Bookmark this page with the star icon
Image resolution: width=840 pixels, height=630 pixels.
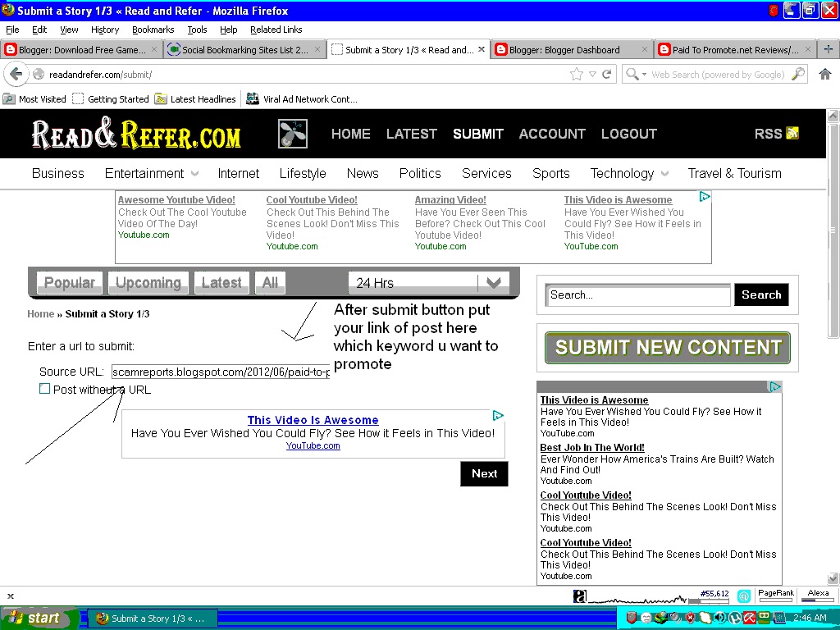tap(577, 74)
